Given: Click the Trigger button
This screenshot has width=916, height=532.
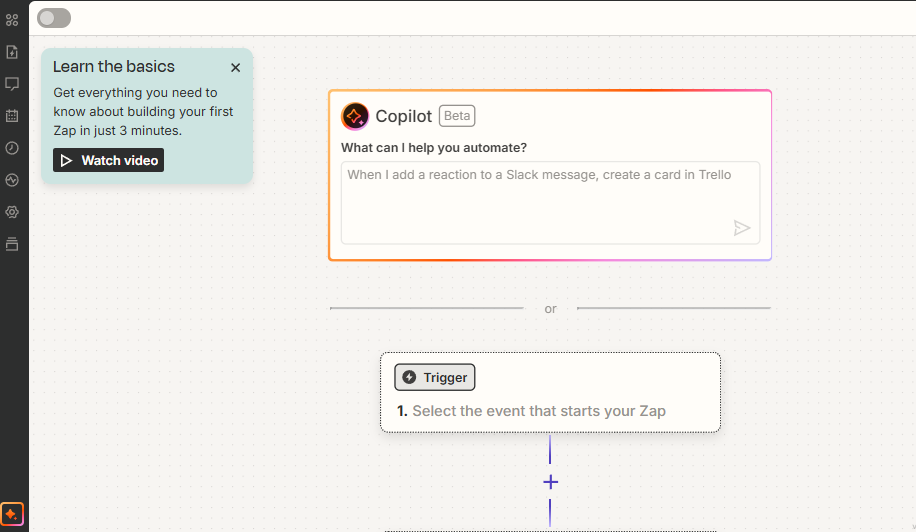Looking at the screenshot, I should coord(435,377).
